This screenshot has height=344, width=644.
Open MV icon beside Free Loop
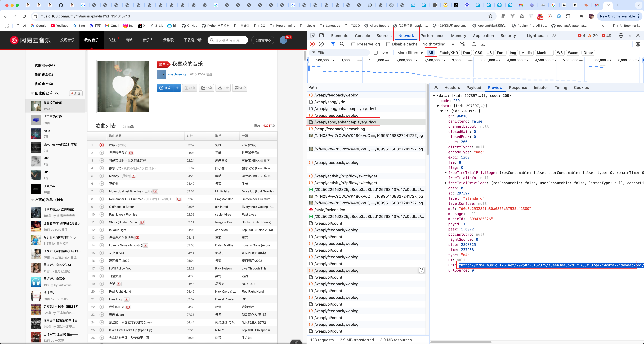[x=127, y=299]
